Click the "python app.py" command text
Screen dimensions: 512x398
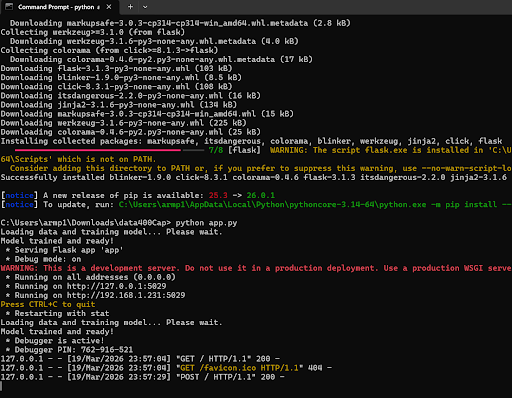(206, 223)
